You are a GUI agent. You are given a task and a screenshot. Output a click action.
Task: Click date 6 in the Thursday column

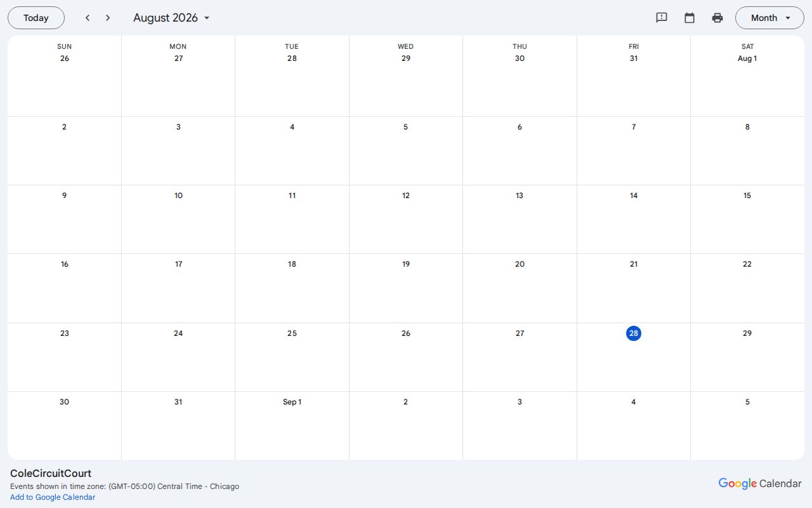(x=520, y=127)
